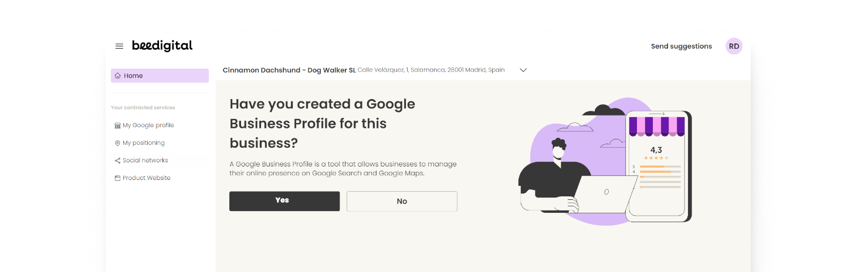
Task: Open the hamburger menu
Action: (x=120, y=46)
